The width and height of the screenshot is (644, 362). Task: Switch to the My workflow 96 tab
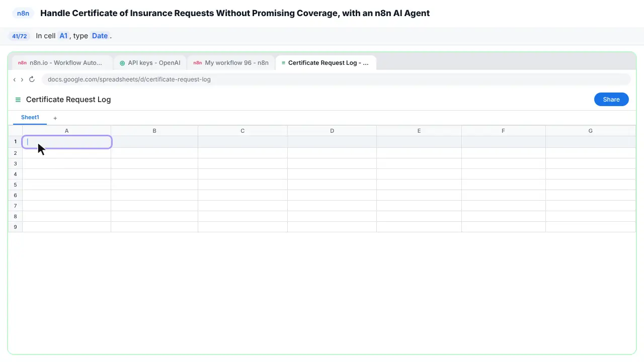click(x=231, y=63)
